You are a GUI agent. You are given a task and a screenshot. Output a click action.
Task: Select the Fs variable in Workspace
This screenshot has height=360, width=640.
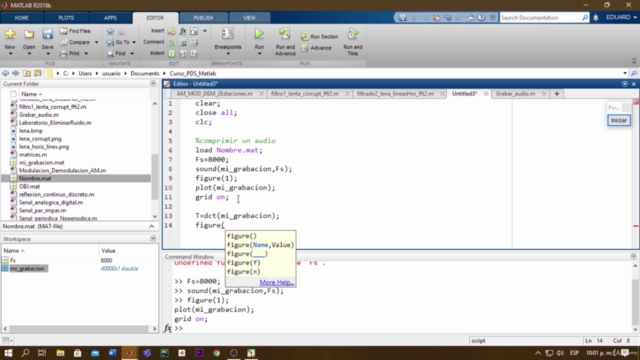13,260
